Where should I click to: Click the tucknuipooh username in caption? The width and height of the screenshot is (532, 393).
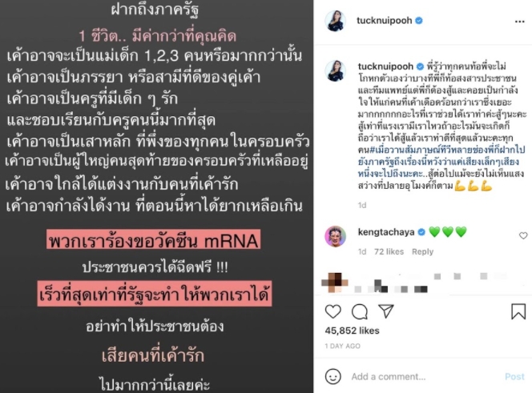385,66
